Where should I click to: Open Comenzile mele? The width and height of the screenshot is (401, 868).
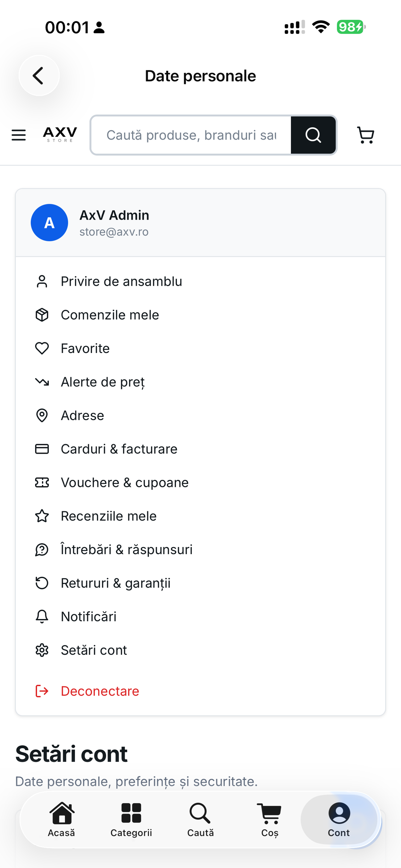[200, 315]
